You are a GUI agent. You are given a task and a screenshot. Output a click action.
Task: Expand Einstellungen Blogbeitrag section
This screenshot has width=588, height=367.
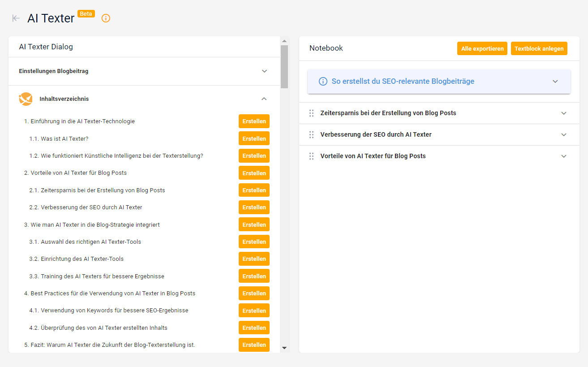pyautogui.click(x=264, y=71)
